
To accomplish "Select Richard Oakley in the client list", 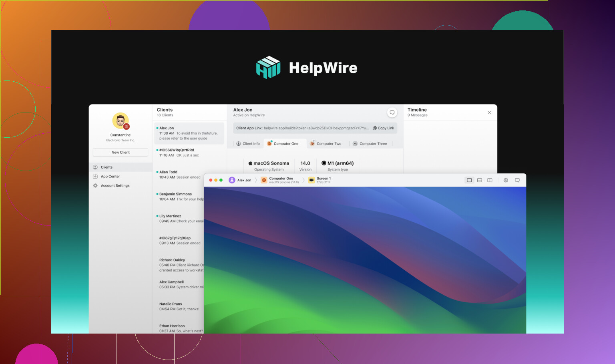I will click(179, 265).
